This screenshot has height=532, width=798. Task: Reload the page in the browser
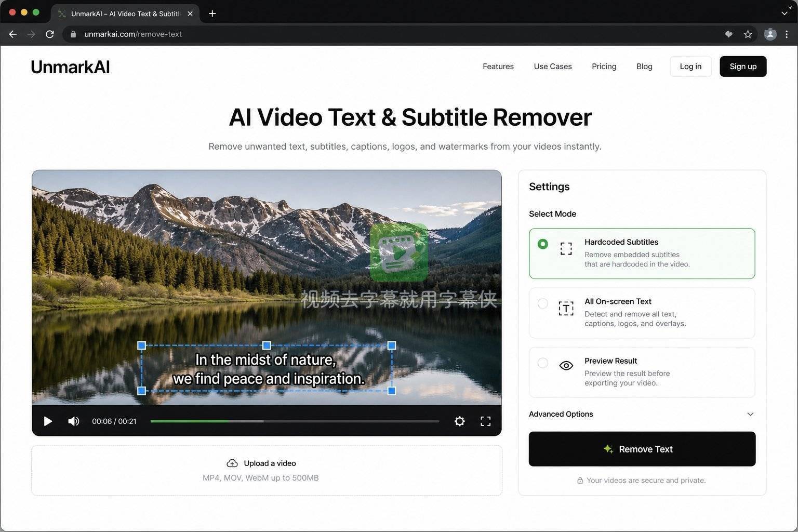pos(50,34)
